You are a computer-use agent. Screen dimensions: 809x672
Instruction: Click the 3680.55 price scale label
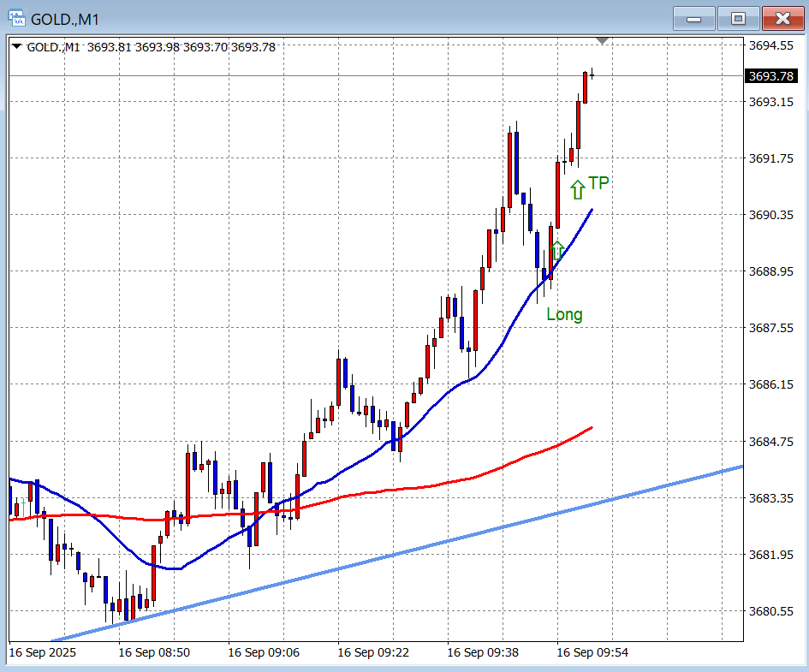tap(770, 611)
